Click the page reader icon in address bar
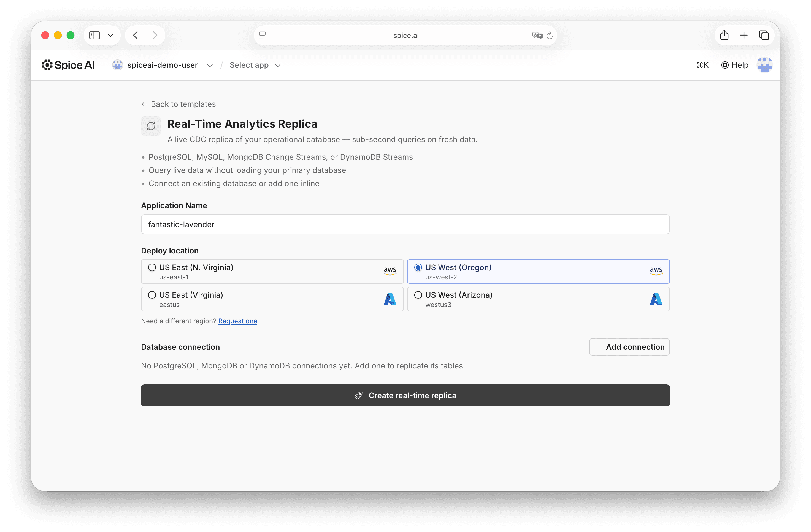The width and height of the screenshot is (811, 532). (262, 36)
